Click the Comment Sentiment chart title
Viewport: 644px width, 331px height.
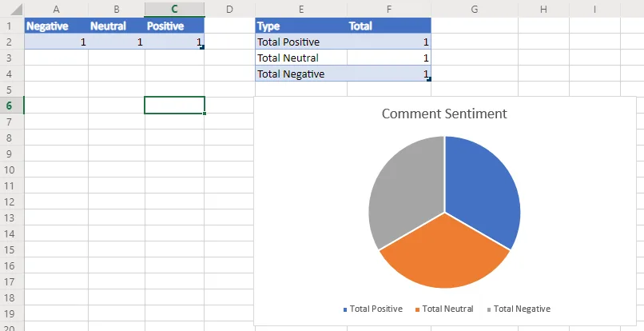444,114
